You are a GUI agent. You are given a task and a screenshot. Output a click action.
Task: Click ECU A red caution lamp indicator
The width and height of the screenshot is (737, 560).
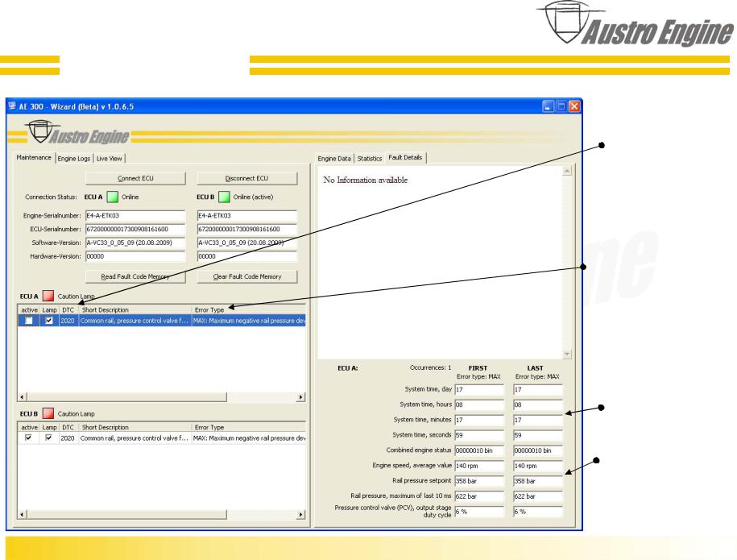pyautogui.click(x=48, y=296)
